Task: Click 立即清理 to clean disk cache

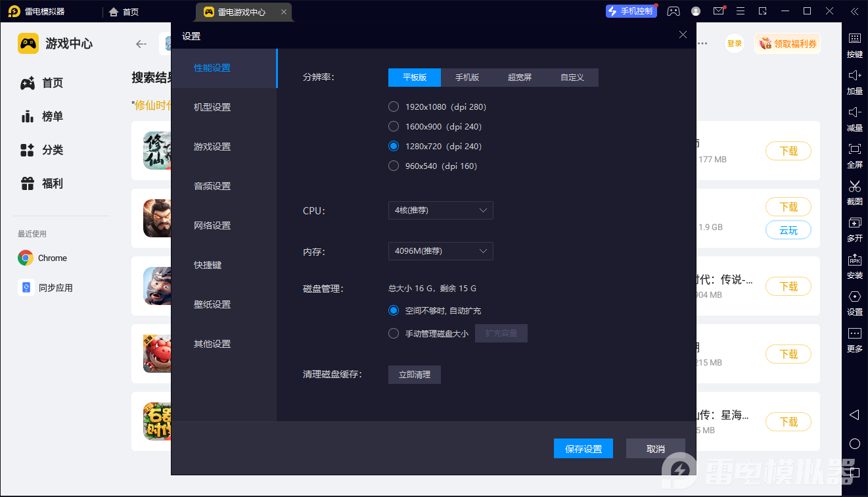Action: click(414, 374)
